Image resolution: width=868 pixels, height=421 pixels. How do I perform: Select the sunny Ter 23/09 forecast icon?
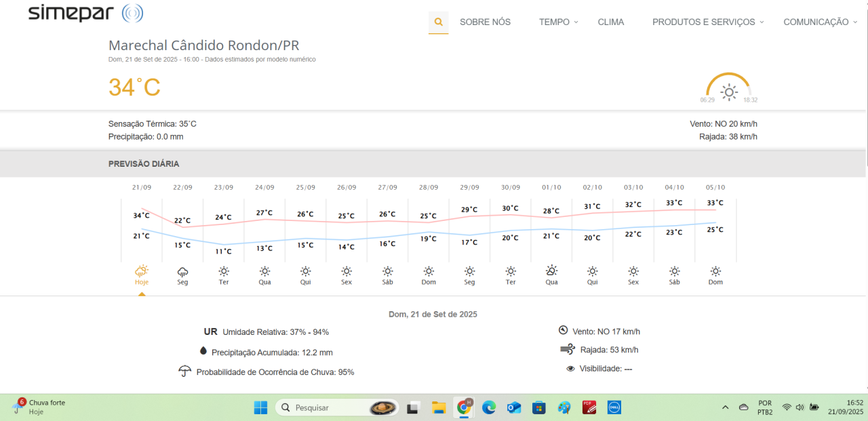[224, 271]
